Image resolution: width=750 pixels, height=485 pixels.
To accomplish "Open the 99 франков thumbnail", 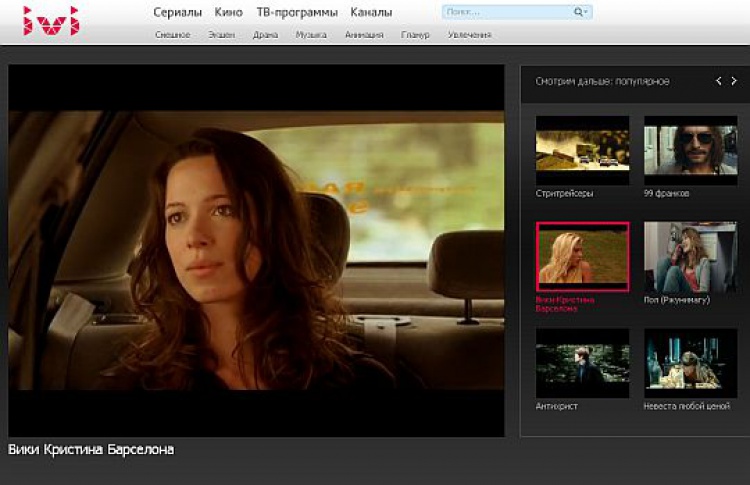I will [x=691, y=150].
